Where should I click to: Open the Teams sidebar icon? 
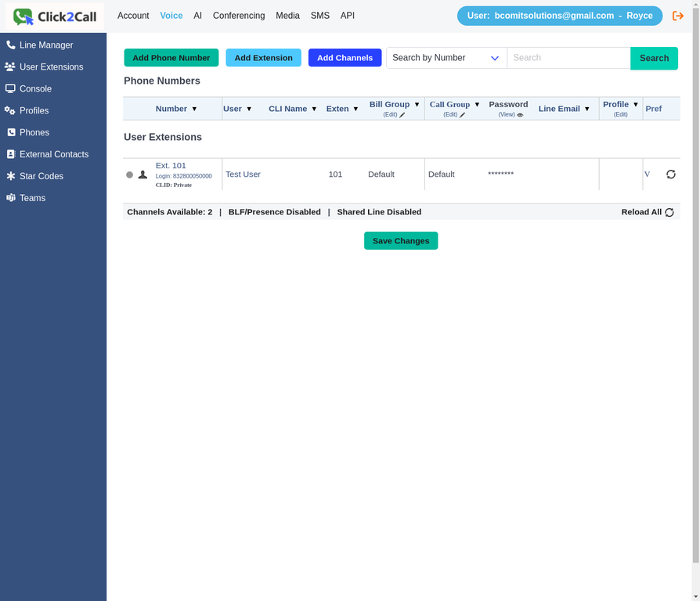click(x=11, y=198)
